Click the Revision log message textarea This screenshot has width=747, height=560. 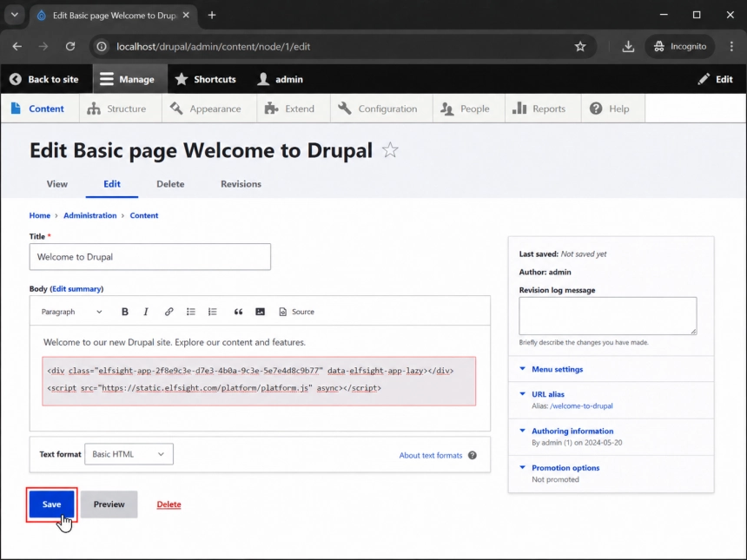click(608, 316)
